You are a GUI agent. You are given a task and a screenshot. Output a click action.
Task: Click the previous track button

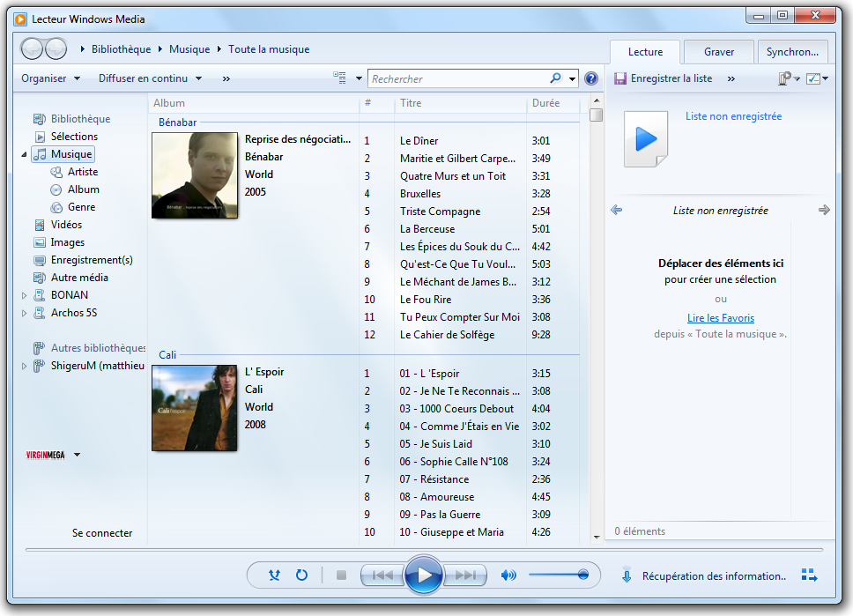(x=382, y=575)
